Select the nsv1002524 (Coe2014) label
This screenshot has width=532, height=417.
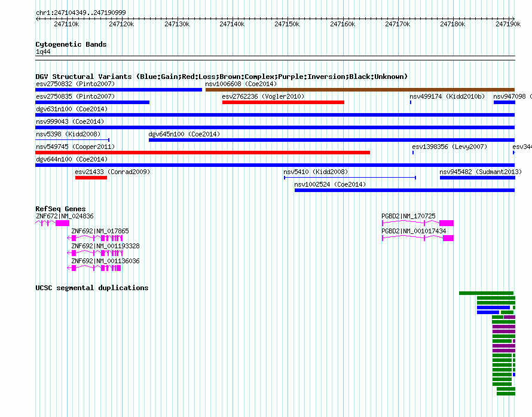tap(330, 184)
